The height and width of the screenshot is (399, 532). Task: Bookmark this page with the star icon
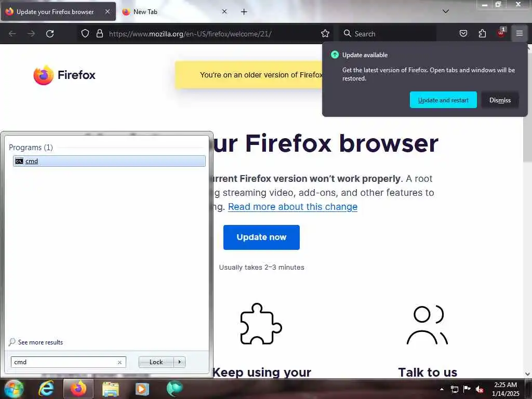click(325, 33)
